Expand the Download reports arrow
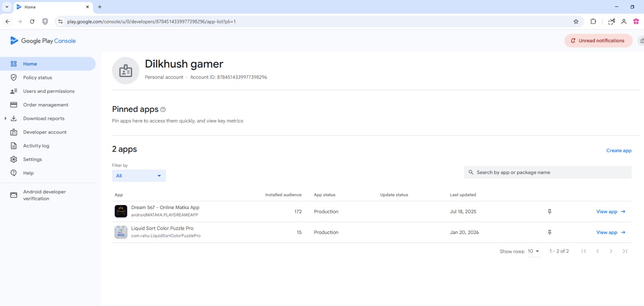The height and width of the screenshot is (306, 644). tap(5, 119)
